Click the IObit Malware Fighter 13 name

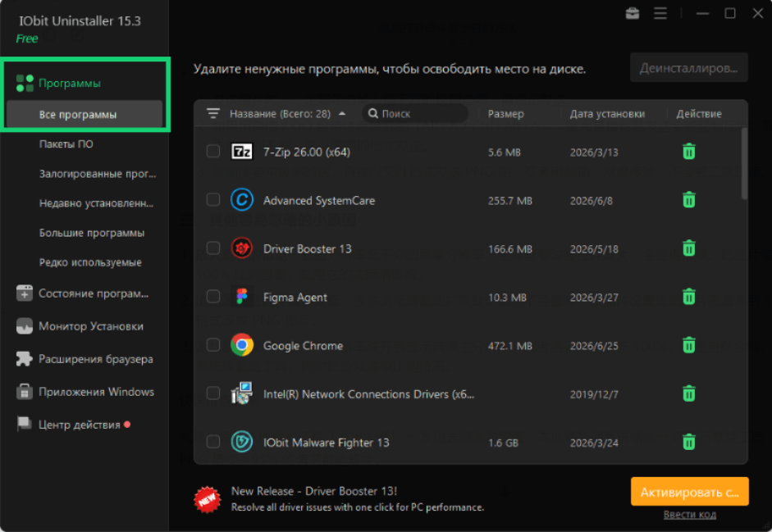pyautogui.click(x=326, y=443)
